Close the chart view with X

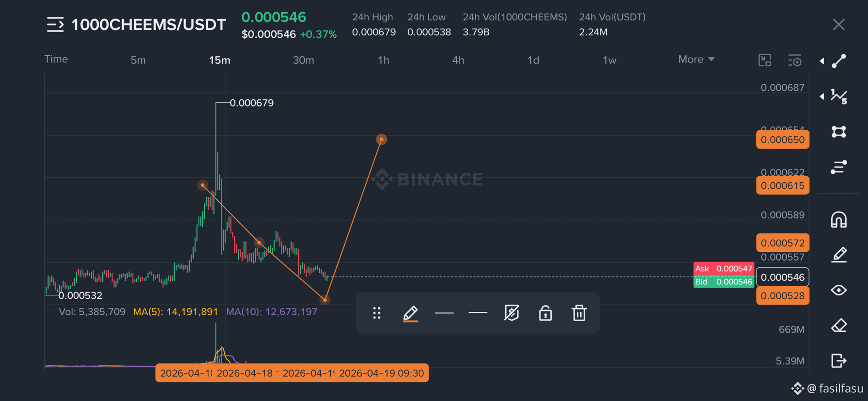pyautogui.click(x=838, y=25)
